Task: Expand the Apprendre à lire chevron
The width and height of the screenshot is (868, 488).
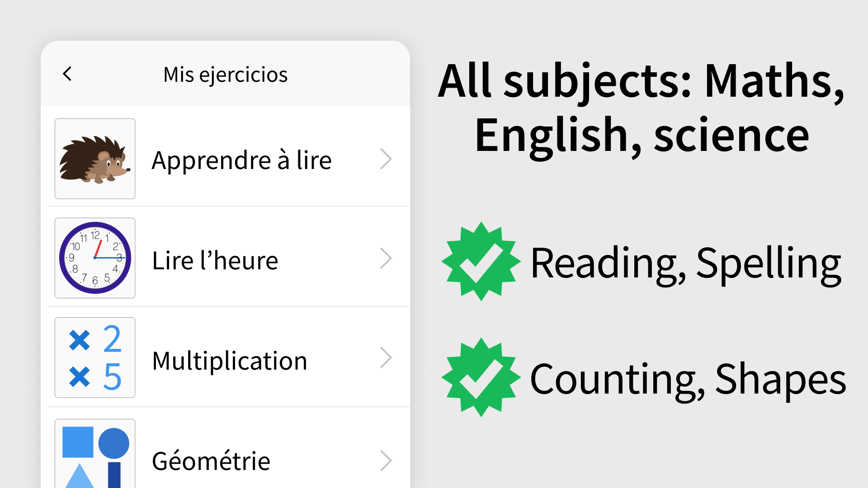Action: (386, 159)
